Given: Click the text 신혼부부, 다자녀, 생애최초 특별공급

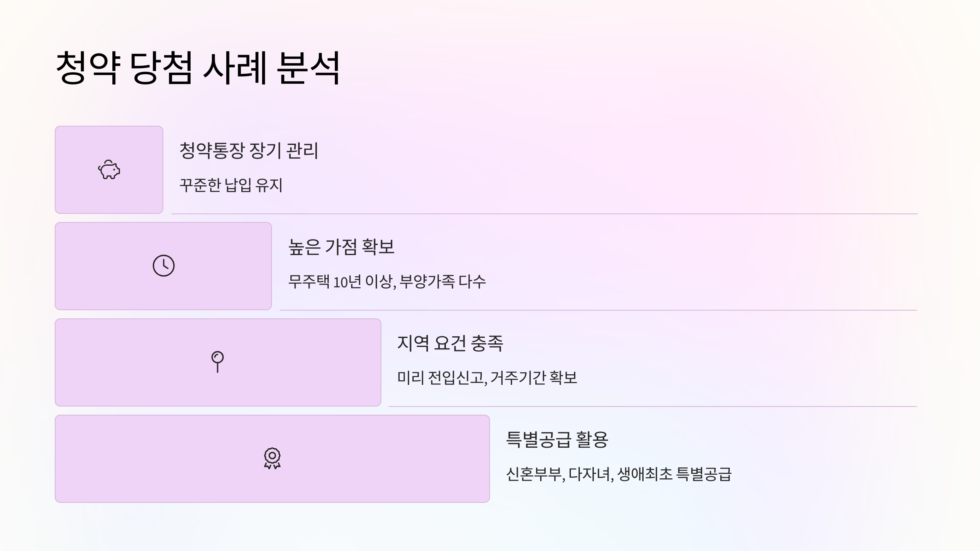Looking at the screenshot, I should coord(619,474).
